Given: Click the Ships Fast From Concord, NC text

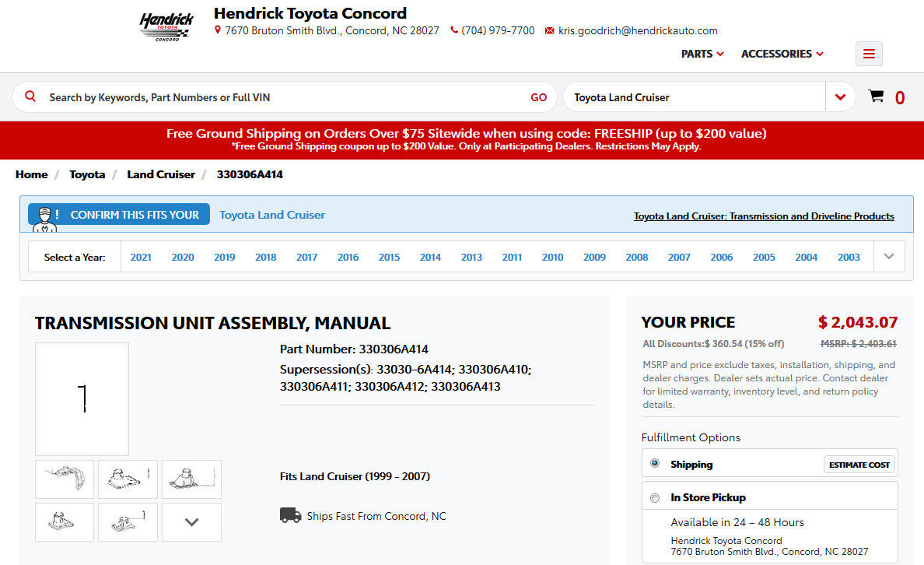Looking at the screenshot, I should pos(376,516).
